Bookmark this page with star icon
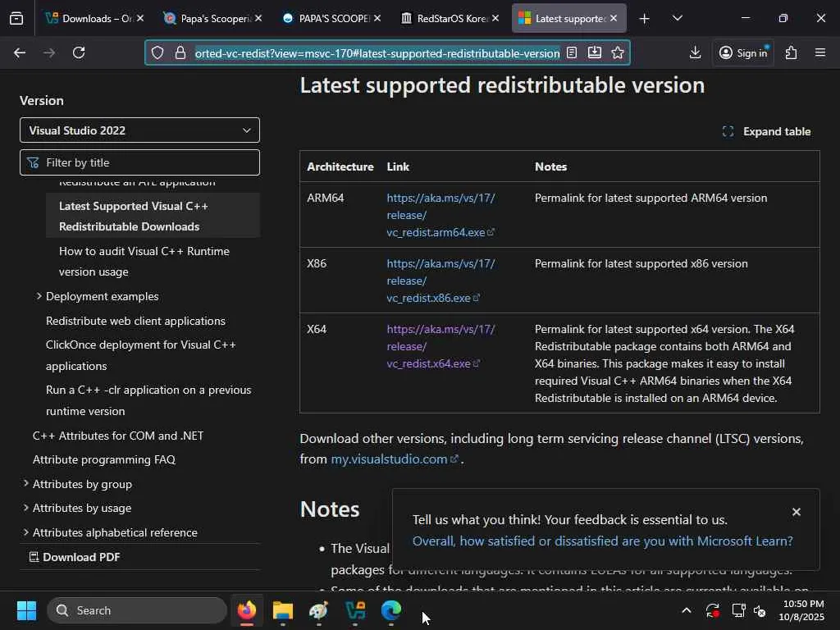This screenshot has height=630, width=840. pos(618,52)
